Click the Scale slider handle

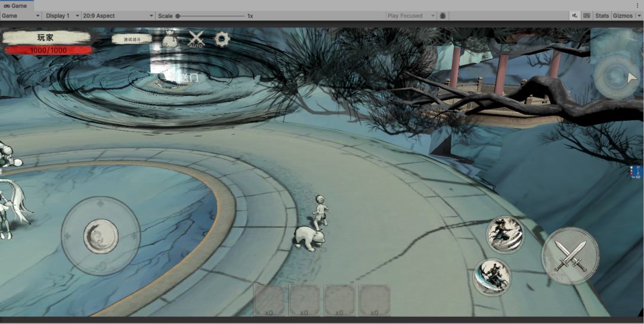[178, 16]
